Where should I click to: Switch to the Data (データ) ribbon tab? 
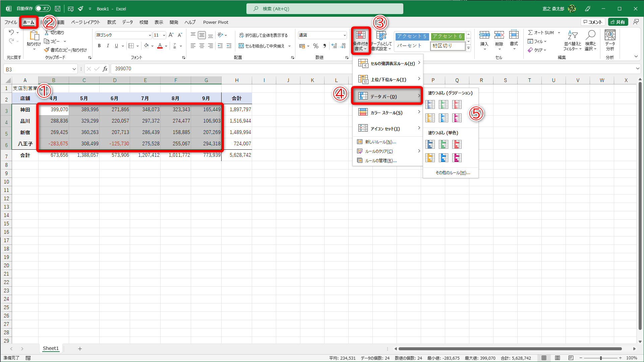127,22
